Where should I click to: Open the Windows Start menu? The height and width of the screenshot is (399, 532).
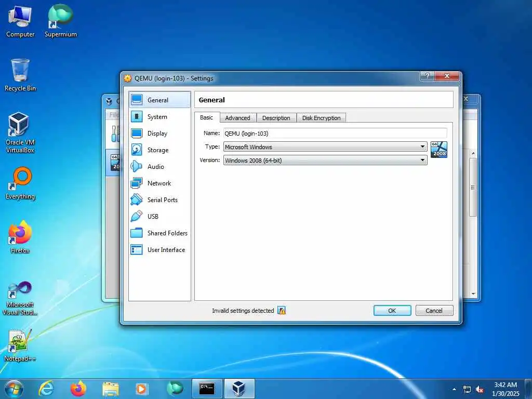click(x=14, y=389)
